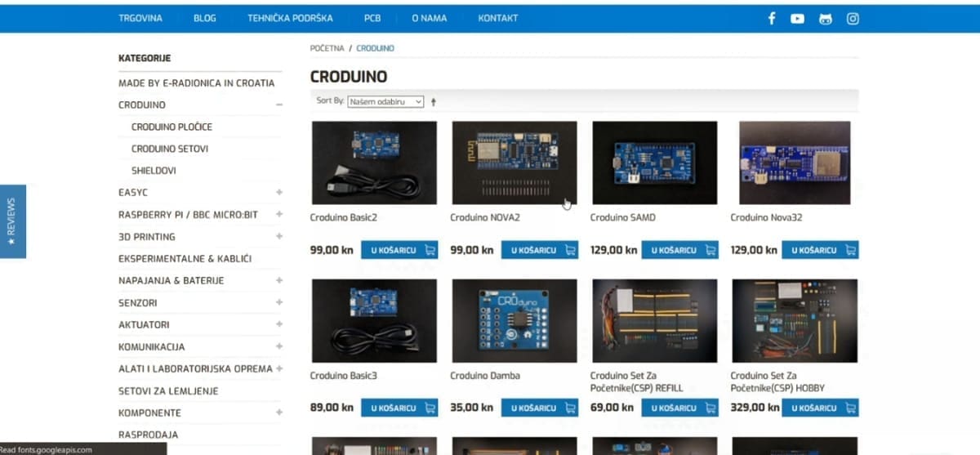Collapse the CRODUINO category
The height and width of the screenshot is (455, 980).
point(279,105)
